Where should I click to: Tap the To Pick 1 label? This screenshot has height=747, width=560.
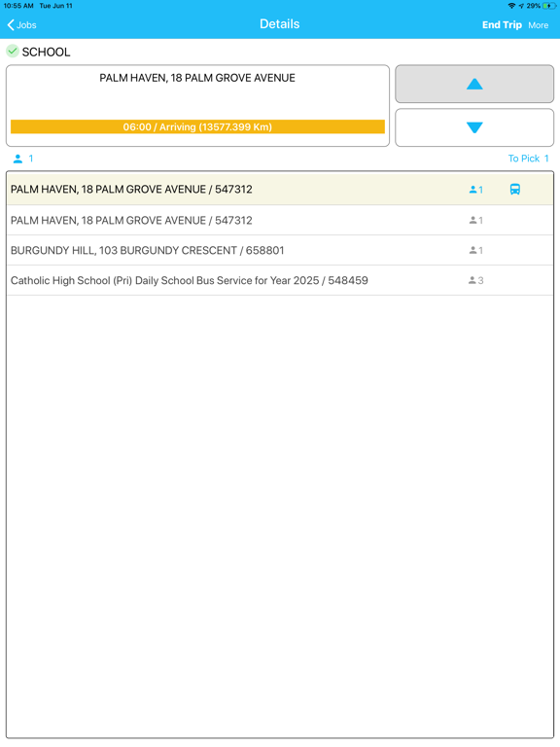[x=528, y=159]
